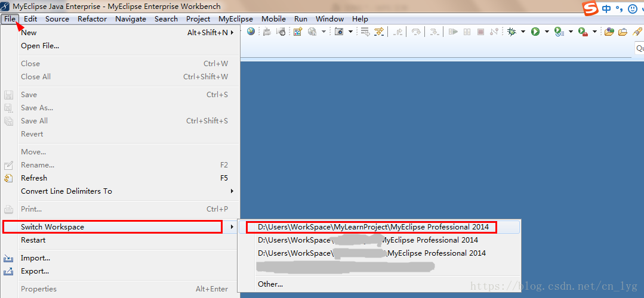
Task: Click the camera screenshot capture icon
Action: point(339,32)
